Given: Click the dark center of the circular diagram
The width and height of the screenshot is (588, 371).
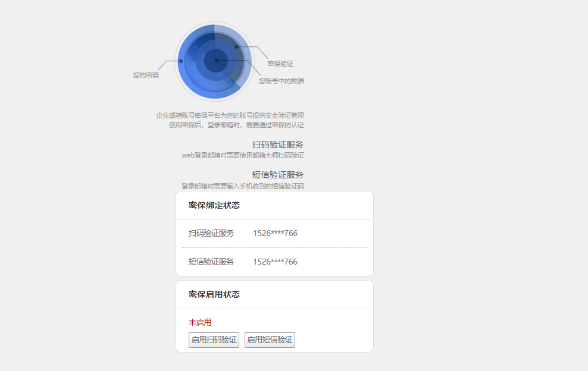Looking at the screenshot, I should [x=216, y=61].
